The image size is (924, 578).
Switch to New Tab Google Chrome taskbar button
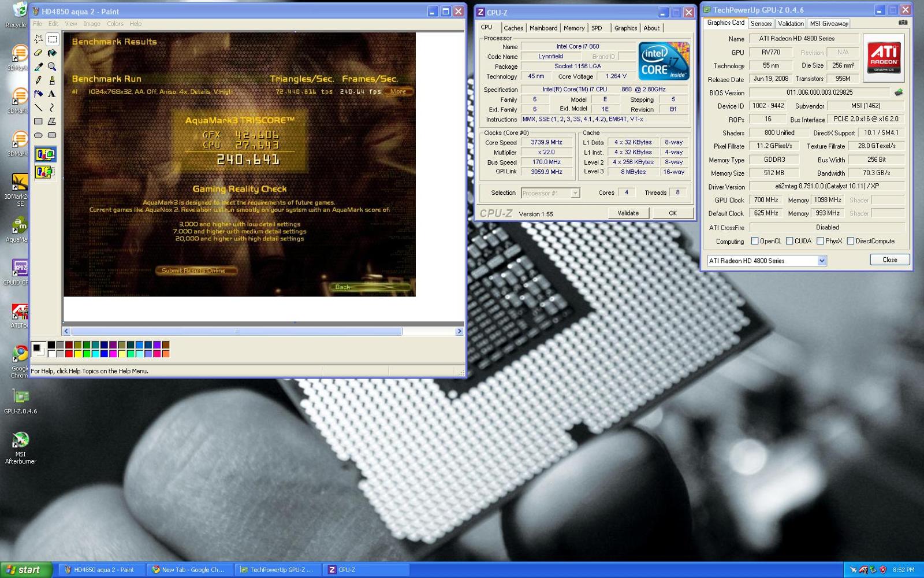(x=189, y=570)
